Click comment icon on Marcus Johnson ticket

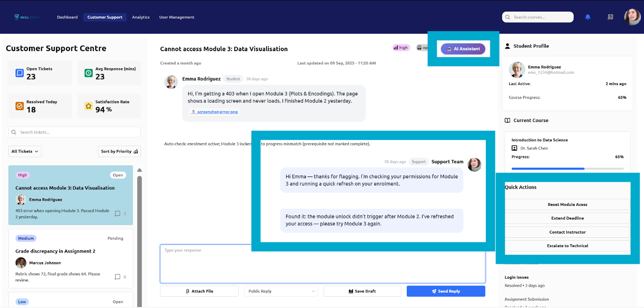point(118,277)
